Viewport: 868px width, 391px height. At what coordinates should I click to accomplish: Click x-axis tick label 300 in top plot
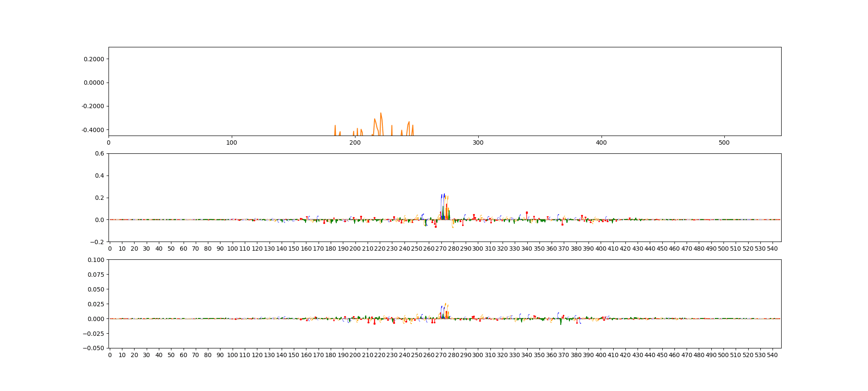pos(478,142)
